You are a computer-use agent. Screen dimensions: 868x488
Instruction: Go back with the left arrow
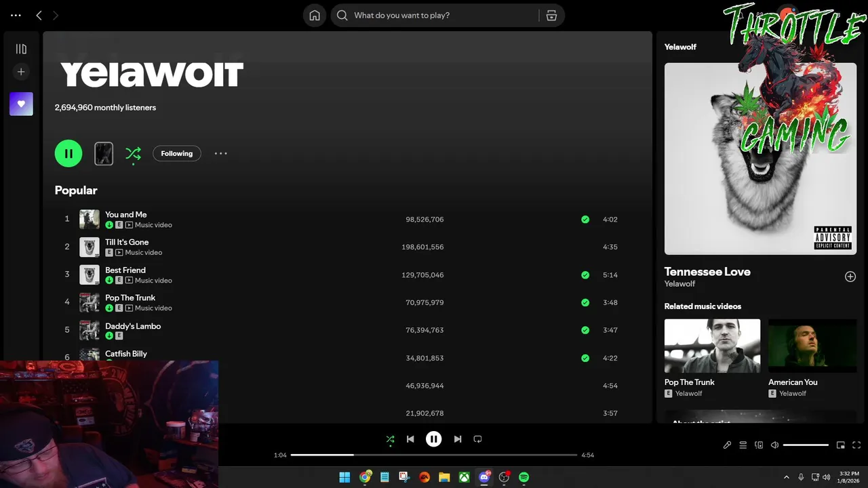tap(39, 15)
